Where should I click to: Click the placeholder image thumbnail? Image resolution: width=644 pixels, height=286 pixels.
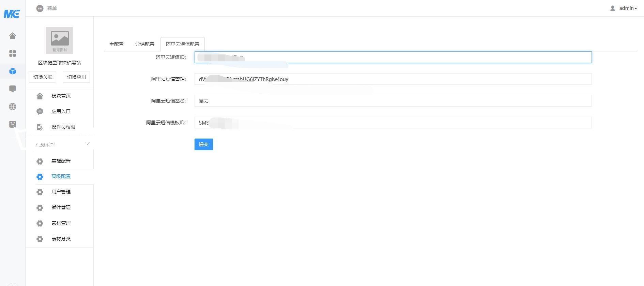[x=60, y=41]
